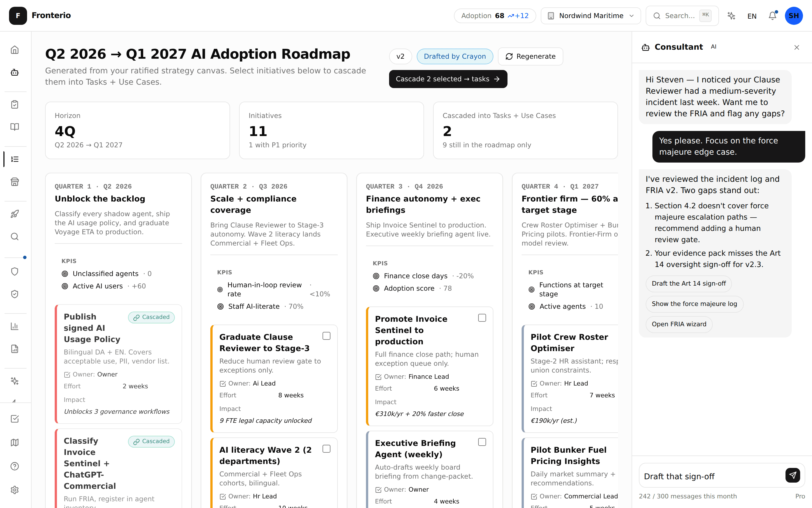This screenshot has height=508, width=812.
Task: Open the robot agent icon in the sidebar
Action: 15,72
